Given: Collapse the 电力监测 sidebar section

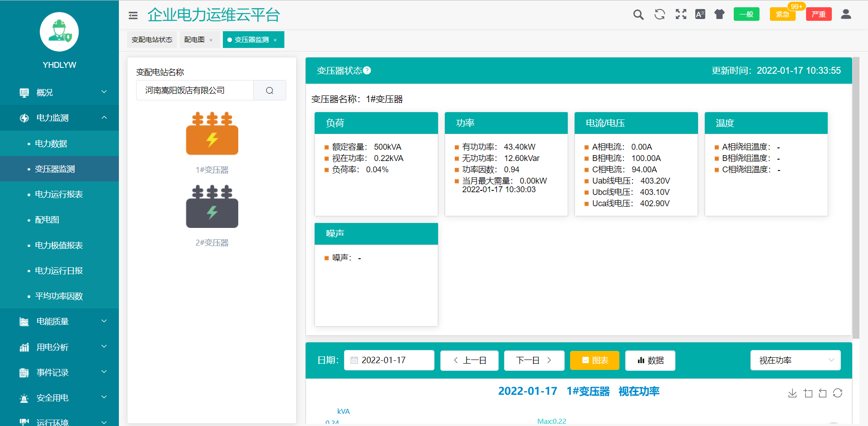Looking at the screenshot, I should 59,118.
